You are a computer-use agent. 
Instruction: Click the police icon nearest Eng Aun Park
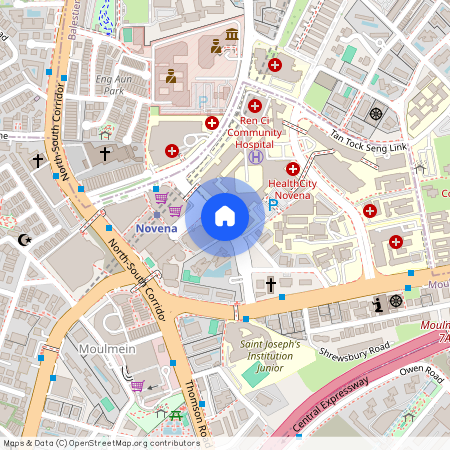pyautogui.click(x=171, y=76)
